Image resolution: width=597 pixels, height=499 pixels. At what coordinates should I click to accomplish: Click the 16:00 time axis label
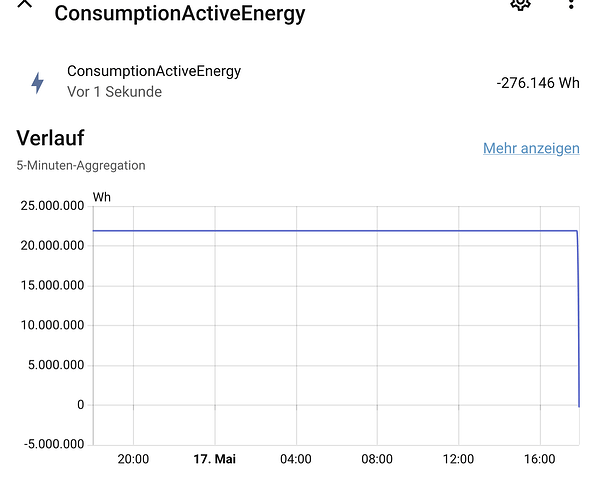540,459
